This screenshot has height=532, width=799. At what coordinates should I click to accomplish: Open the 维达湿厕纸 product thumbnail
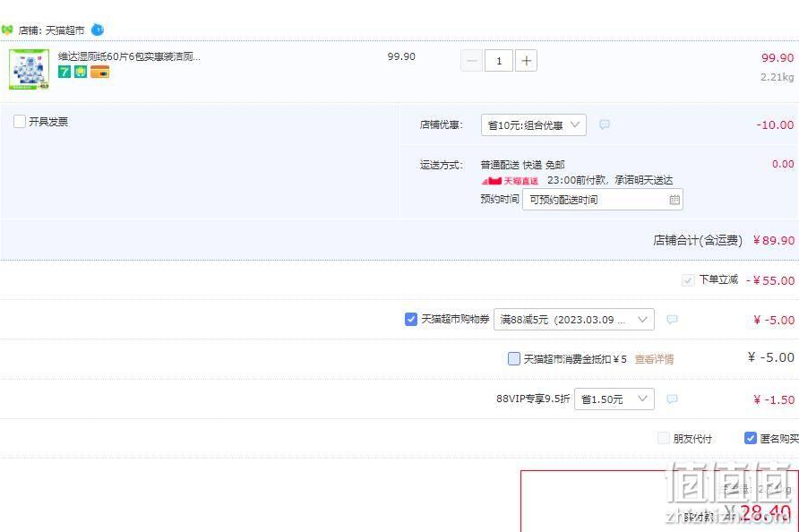pos(29,69)
